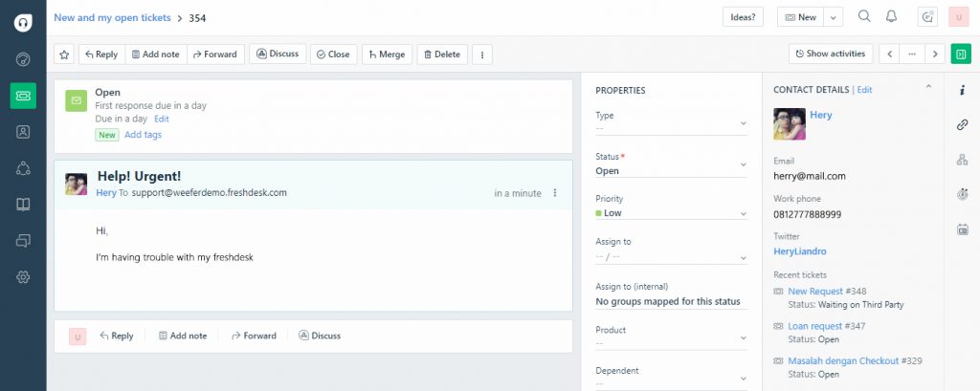Open more options in the ticket toolbar
This screenshot has width=980, height=391.
coord(482,54)
